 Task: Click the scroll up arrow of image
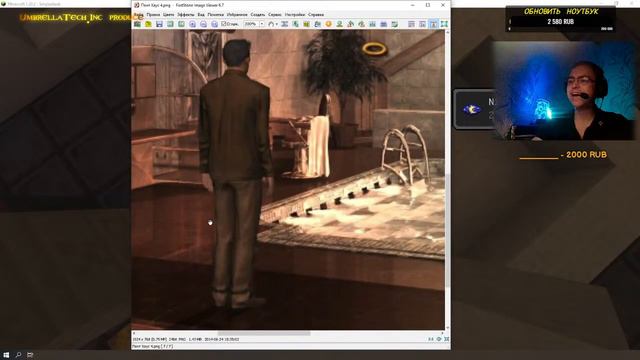pyautogui.click(x=448, y=32)
